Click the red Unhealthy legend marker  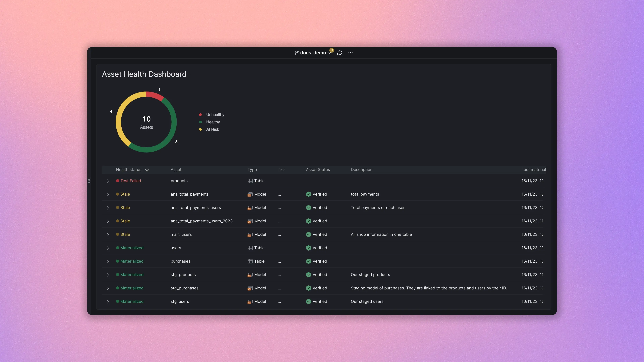coord(200,114)
